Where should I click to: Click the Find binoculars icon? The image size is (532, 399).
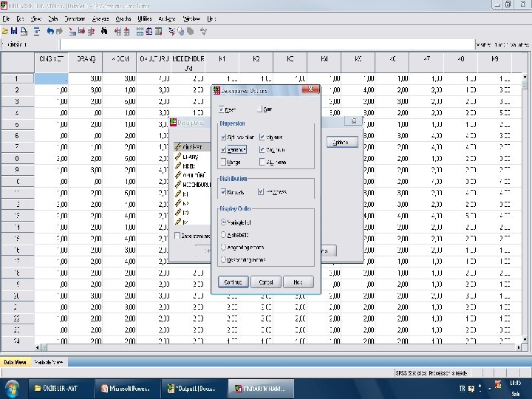coord(104,32)
